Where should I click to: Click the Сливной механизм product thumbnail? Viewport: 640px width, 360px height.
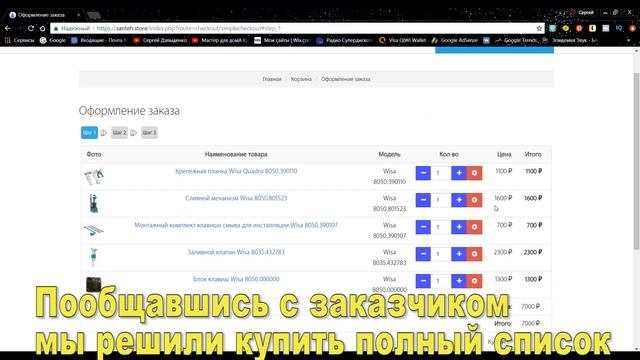point(94,203)
